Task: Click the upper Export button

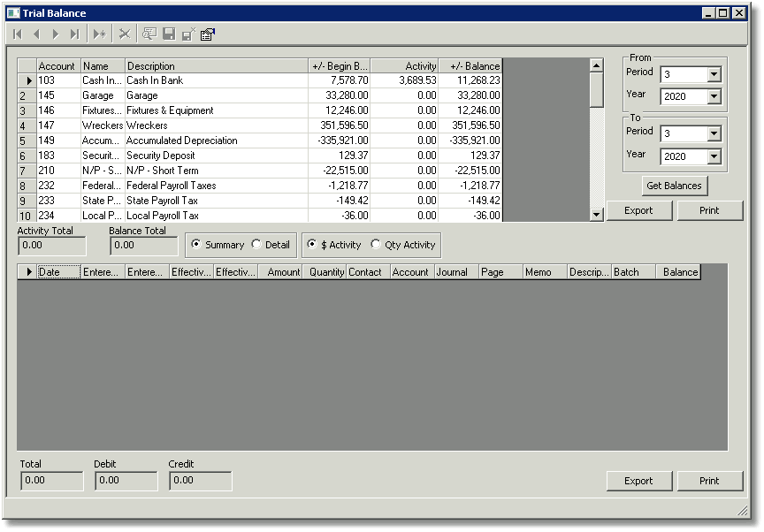Action: pyautogui.click(x=638, y=210)
